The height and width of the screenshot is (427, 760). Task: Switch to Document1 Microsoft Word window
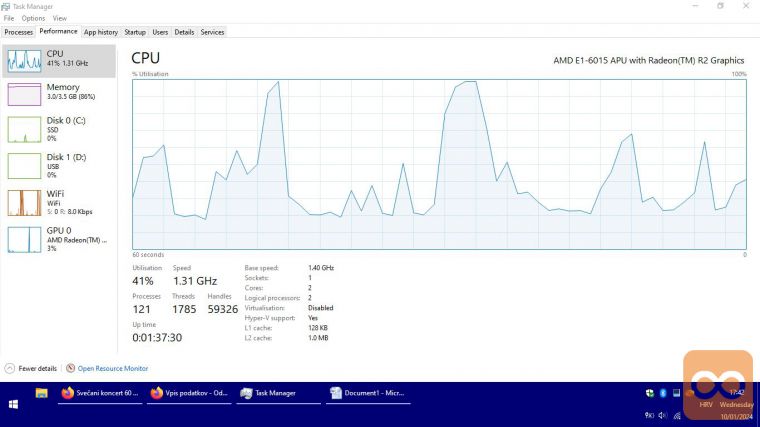click(368, 393)
